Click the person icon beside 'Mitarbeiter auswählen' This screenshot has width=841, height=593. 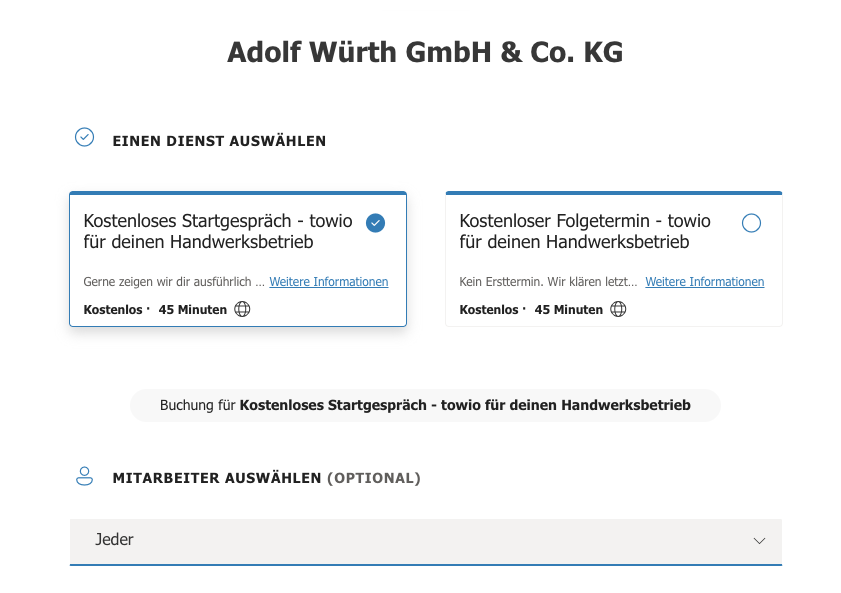tap(85, 476)
